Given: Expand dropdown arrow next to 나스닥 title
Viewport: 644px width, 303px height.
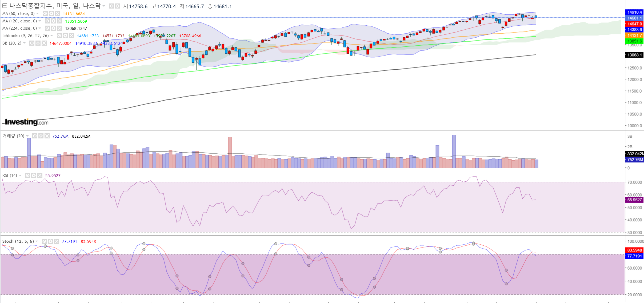Looking at the screenshot, I should (x=104, y=6).
